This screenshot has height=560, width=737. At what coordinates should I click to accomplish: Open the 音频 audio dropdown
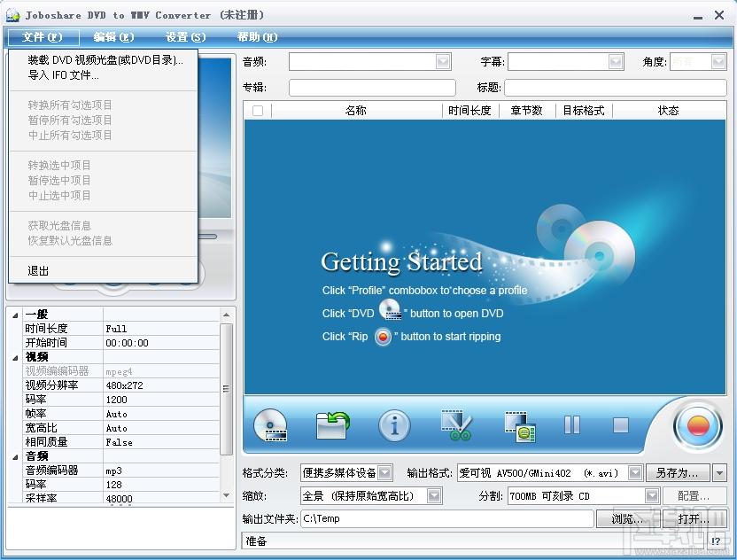tap(443, 62)
